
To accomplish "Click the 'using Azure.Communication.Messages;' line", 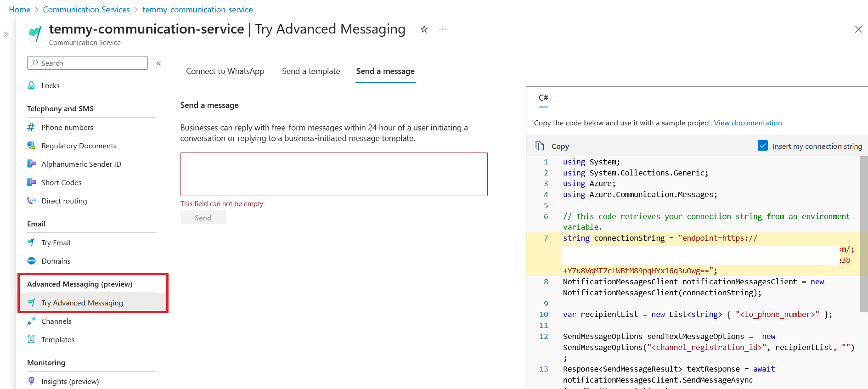I will pyautogui.click(x=640, y=194).
